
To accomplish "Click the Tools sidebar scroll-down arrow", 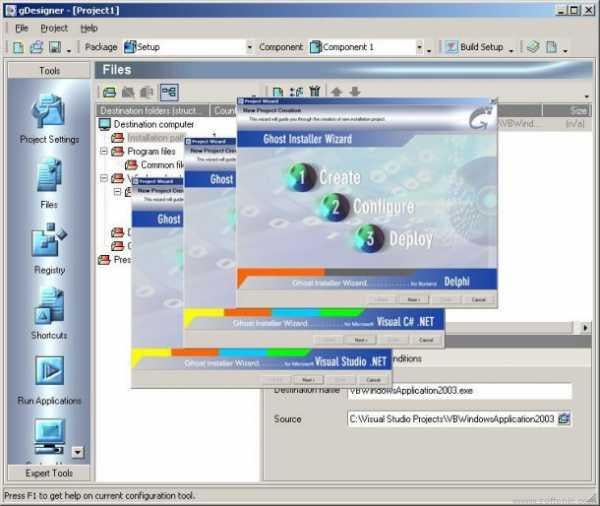I will pyautogui.click(x=78, y=452).
